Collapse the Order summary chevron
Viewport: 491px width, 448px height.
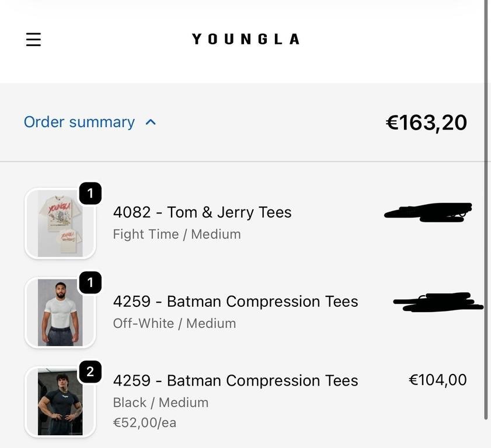151,123
